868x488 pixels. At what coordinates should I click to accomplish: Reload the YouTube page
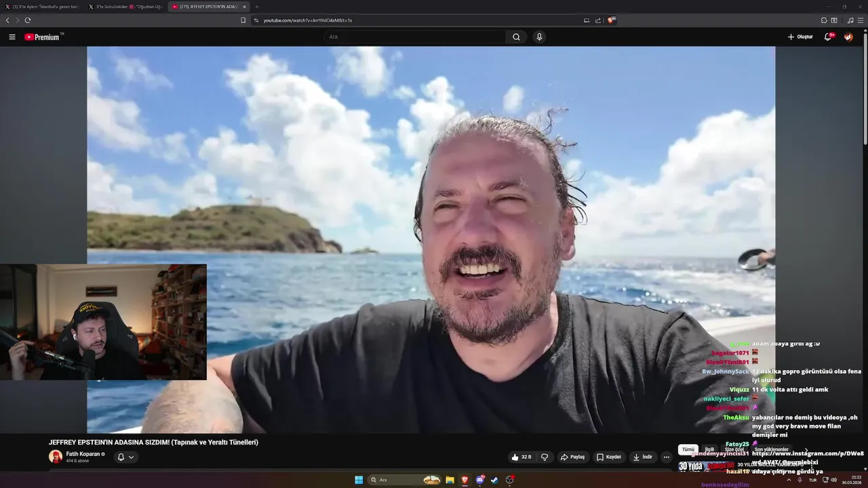tap(28, 20)
